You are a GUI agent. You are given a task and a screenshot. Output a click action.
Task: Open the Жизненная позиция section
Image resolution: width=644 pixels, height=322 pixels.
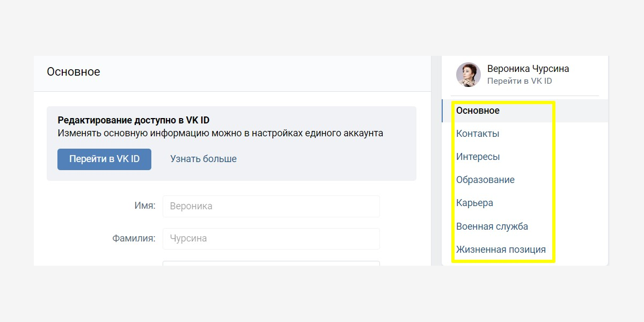[500, 250]
